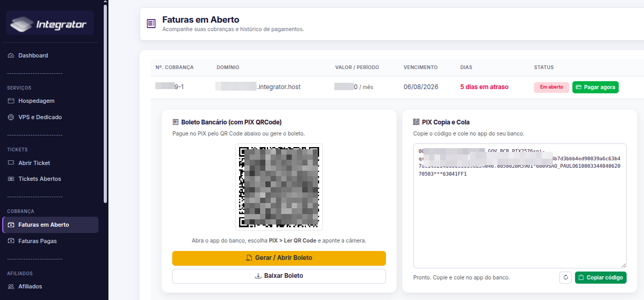Click the 5 dias em atraso text

click(484, 87)
